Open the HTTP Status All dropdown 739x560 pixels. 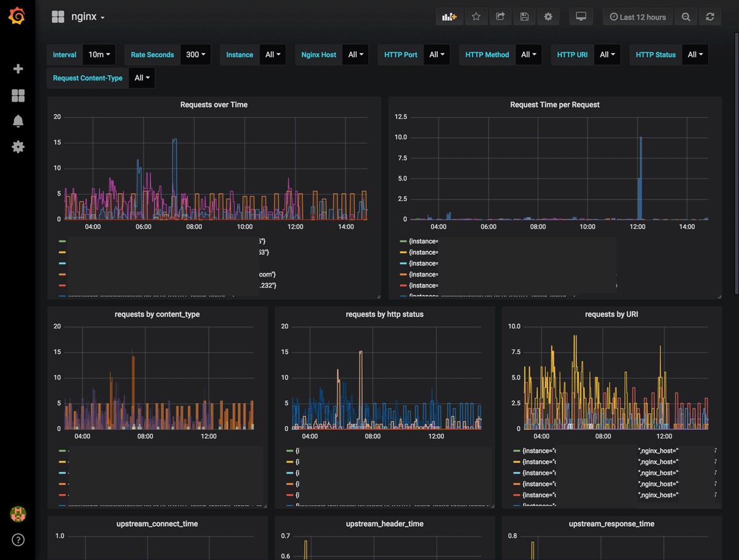[x=695, y=55]
